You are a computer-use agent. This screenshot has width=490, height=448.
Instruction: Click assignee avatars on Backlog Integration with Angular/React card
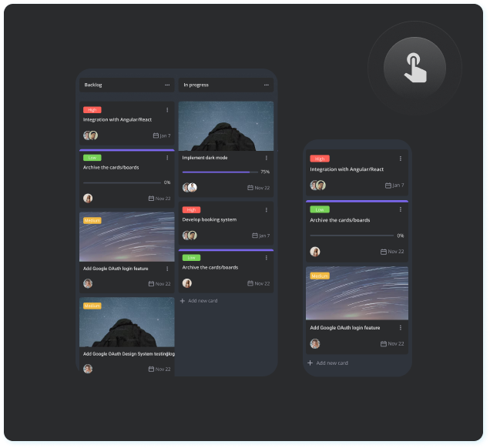pos(91,135)
